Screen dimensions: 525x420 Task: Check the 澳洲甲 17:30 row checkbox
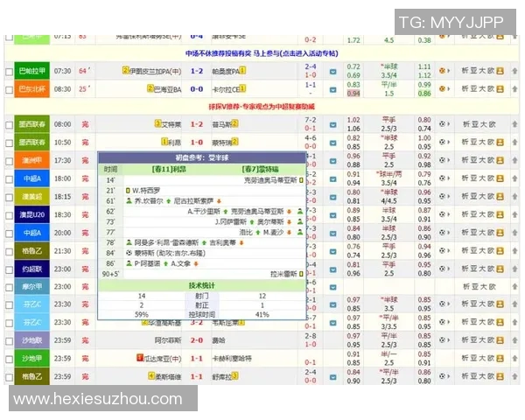[9, 161]
